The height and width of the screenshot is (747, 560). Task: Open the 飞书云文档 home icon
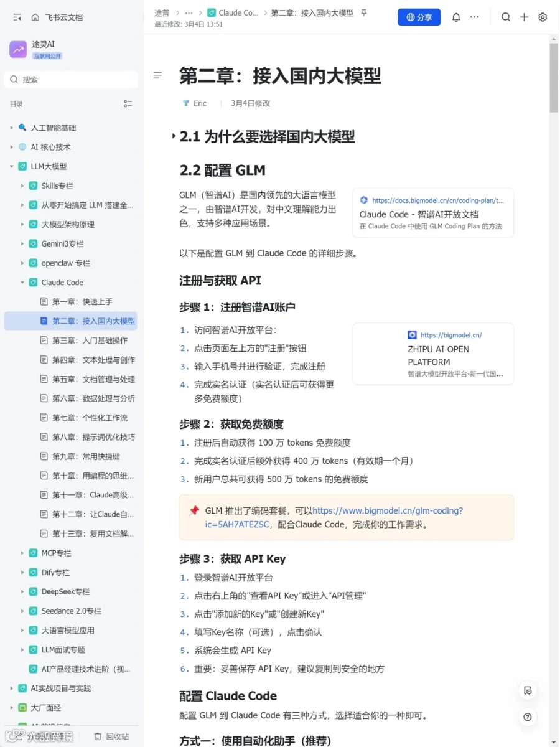[35, 17]
